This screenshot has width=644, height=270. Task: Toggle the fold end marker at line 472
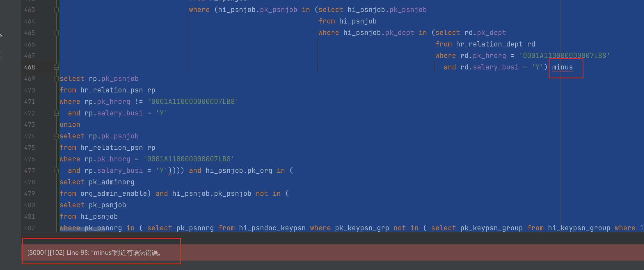[56, 113]
